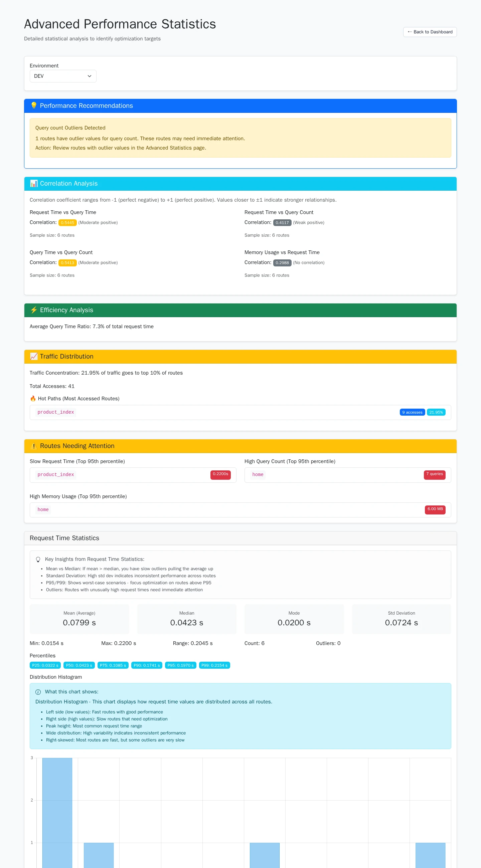
Task: Click the Average Query Time Ratio text
Action: (x=92, y=327)
